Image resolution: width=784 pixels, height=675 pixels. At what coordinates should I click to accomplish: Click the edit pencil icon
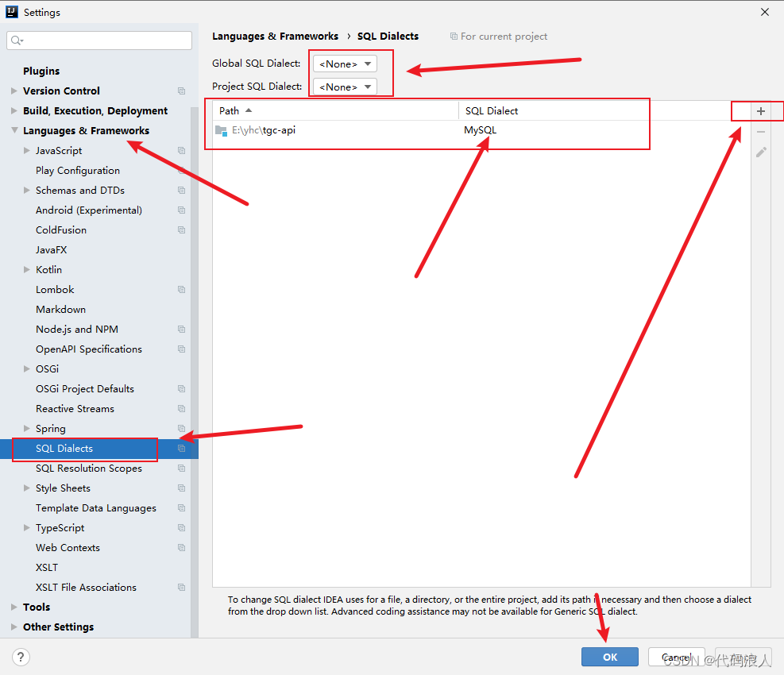[760, 152]
